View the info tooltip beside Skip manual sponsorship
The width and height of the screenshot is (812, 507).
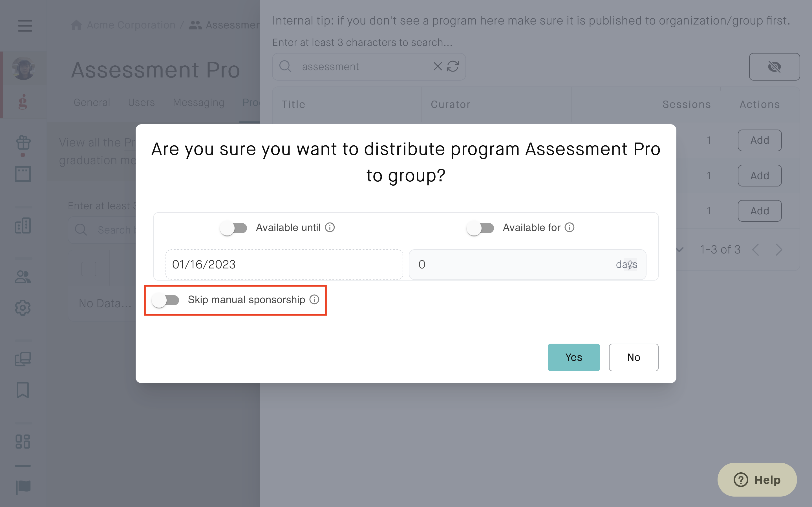(x=314, y=300)
